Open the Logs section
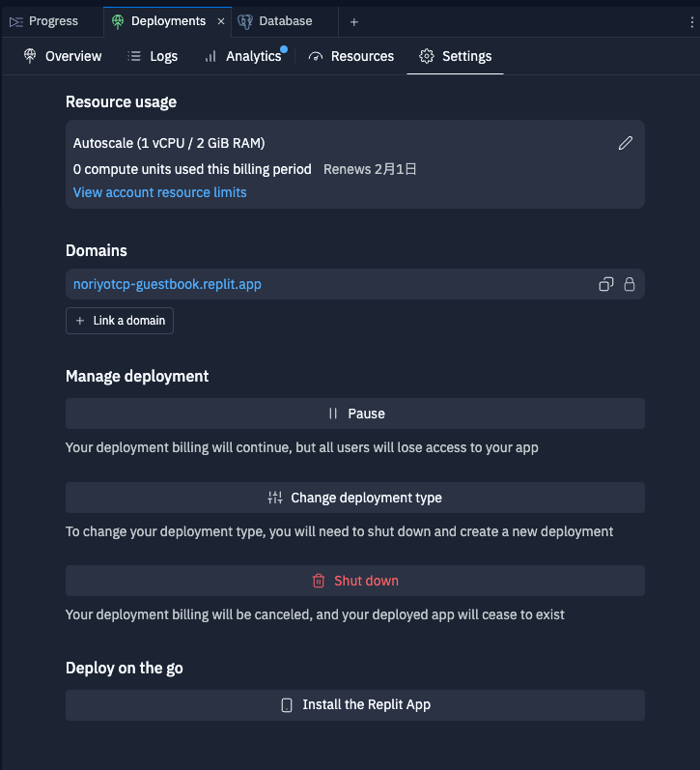Image resolution: width=700 pixels, height=770 pixels. click(153, 56)
